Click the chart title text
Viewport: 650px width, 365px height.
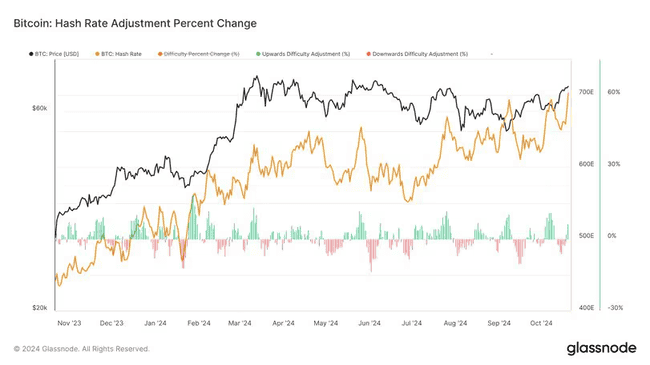click(x=135, y=23)
